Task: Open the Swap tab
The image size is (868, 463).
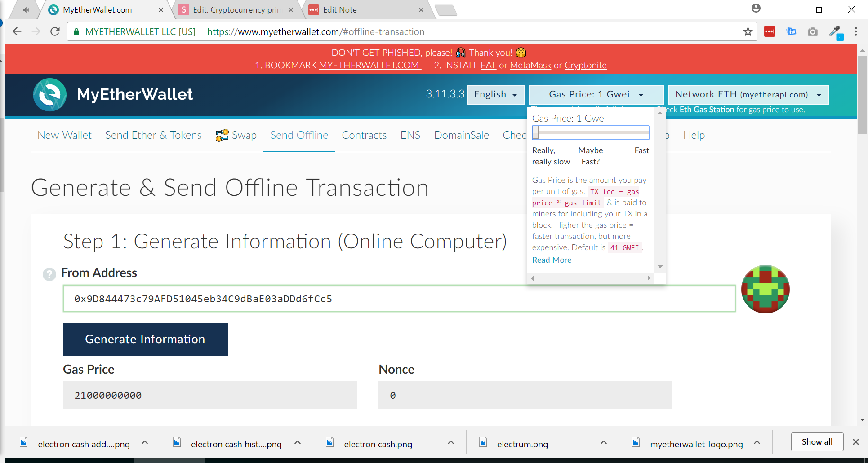Action: tap(236, 135)
